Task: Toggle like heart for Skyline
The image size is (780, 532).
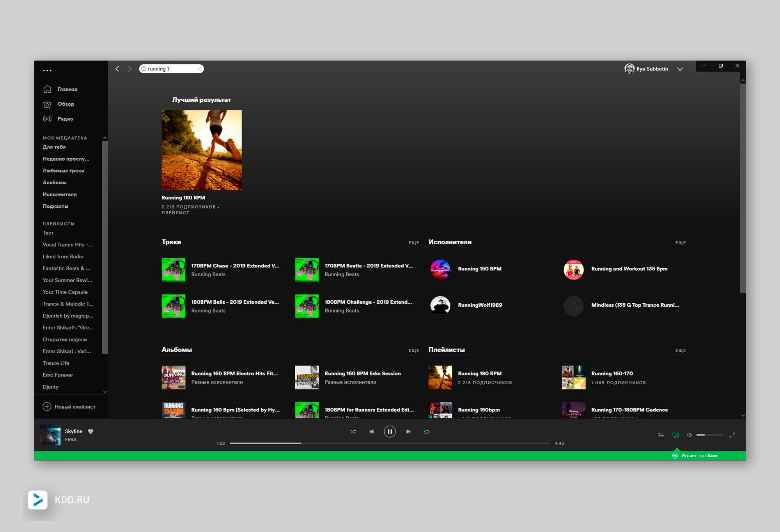Action: [x=91, y=431]
